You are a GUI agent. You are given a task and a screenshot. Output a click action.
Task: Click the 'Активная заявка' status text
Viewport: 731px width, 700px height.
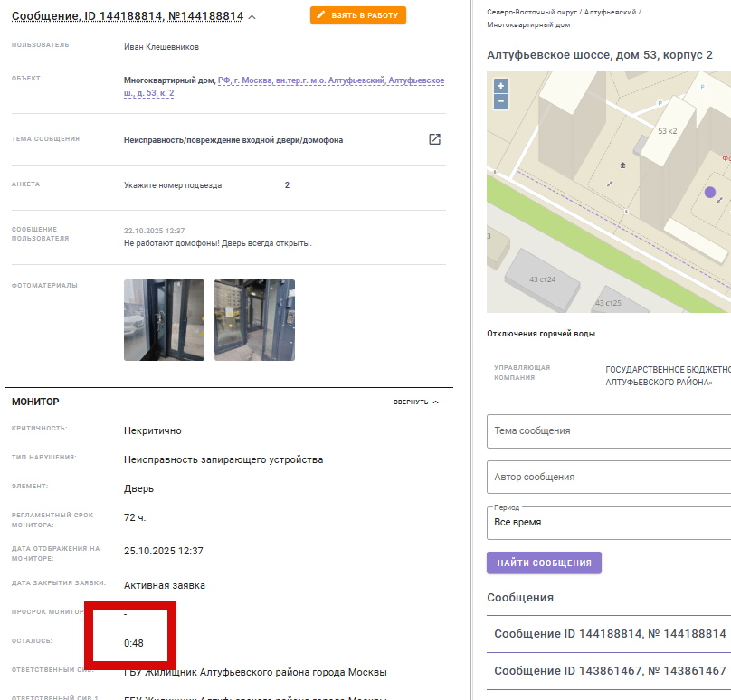165,585
